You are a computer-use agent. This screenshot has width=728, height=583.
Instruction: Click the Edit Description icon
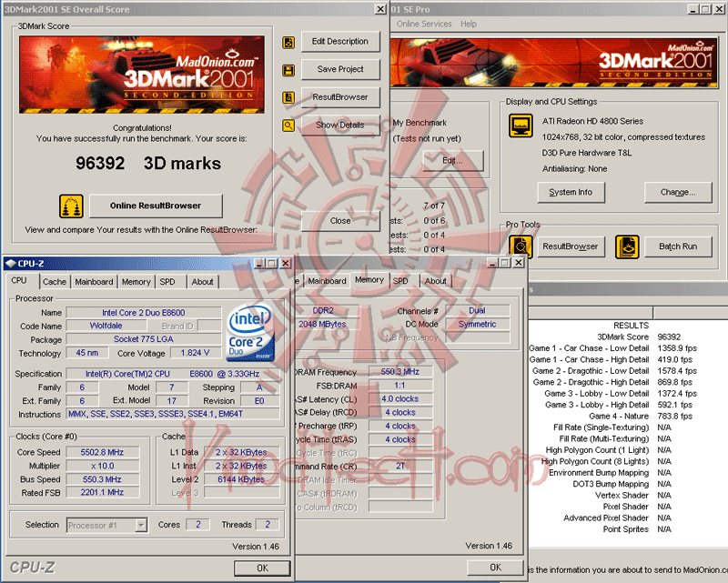pos(288,43)
